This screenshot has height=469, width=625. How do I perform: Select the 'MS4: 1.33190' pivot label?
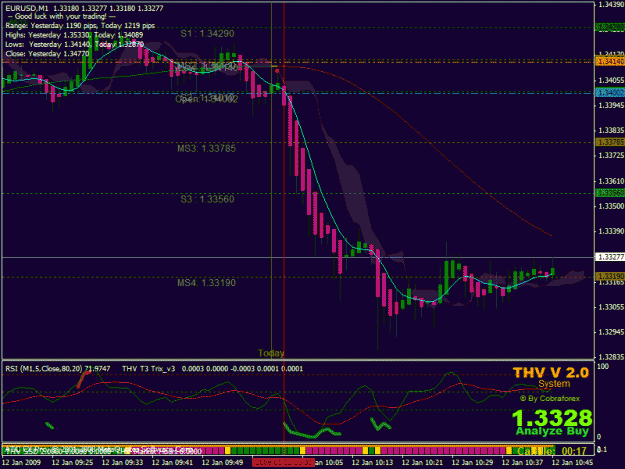coord(206,283)
